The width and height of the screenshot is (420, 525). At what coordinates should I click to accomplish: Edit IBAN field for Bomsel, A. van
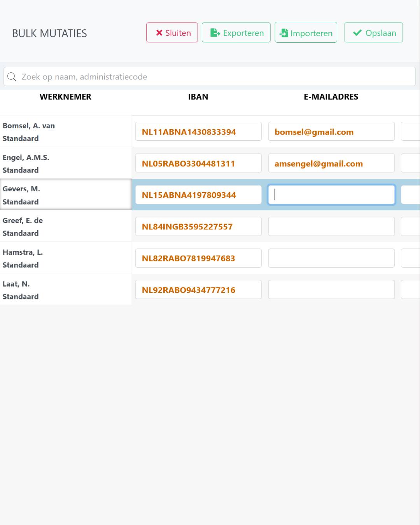pyautogui.click(x=198, y=132)
